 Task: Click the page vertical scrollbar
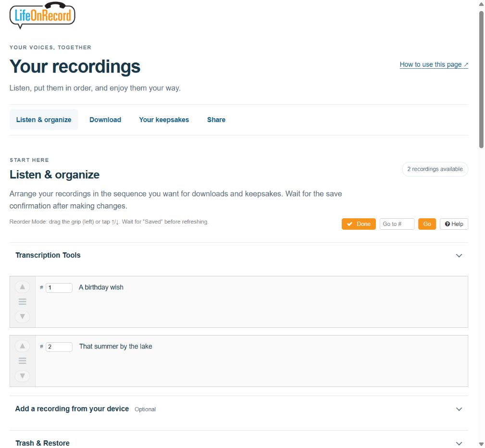[481, 79]
